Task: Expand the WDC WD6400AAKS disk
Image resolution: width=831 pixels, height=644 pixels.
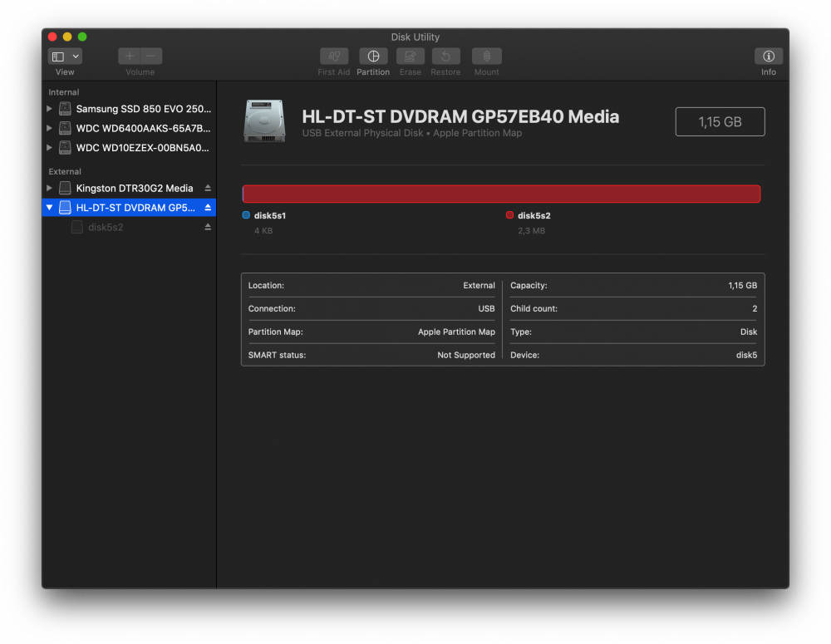Action: [x=49, y=128]
